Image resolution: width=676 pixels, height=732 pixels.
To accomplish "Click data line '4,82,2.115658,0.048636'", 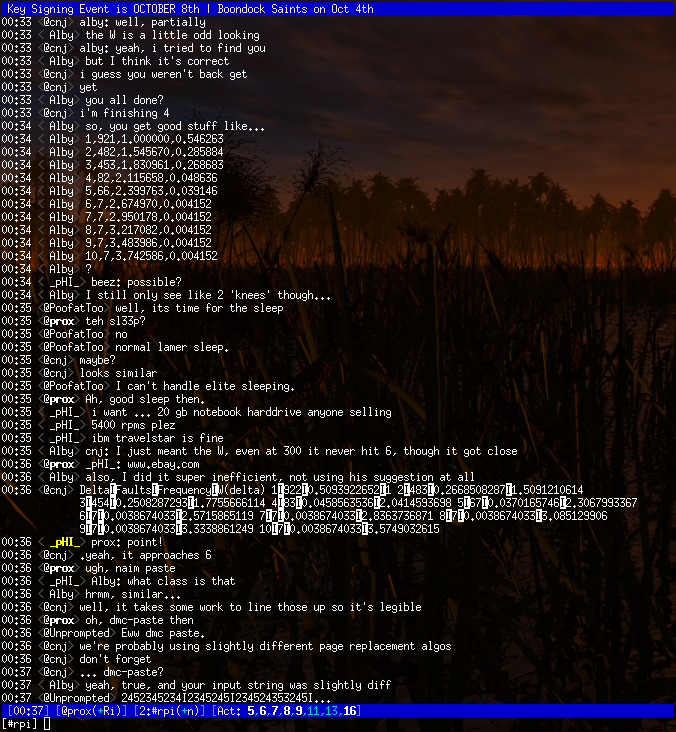I will [x=151, y=178].
